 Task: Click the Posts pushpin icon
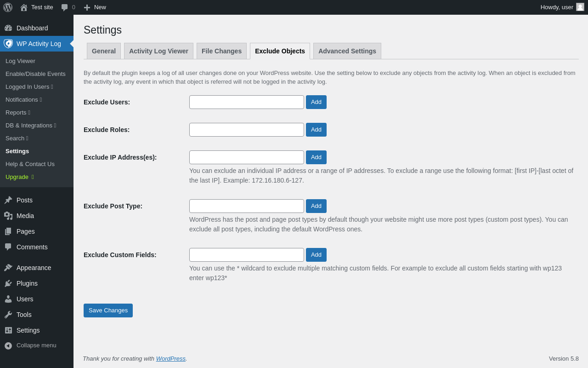coord(8,200)
